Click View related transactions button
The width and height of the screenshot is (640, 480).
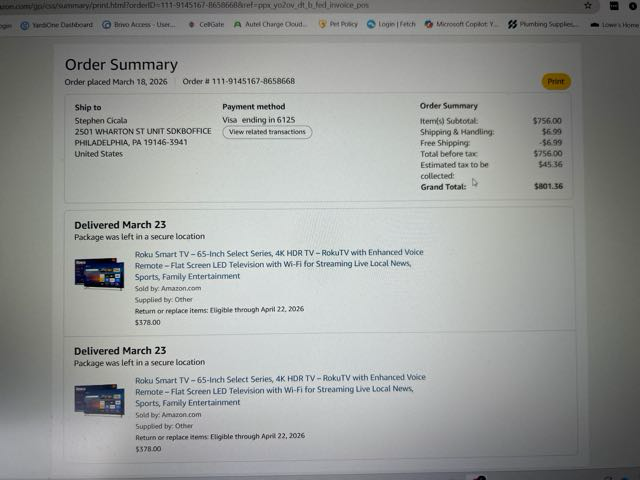point(267,132)
